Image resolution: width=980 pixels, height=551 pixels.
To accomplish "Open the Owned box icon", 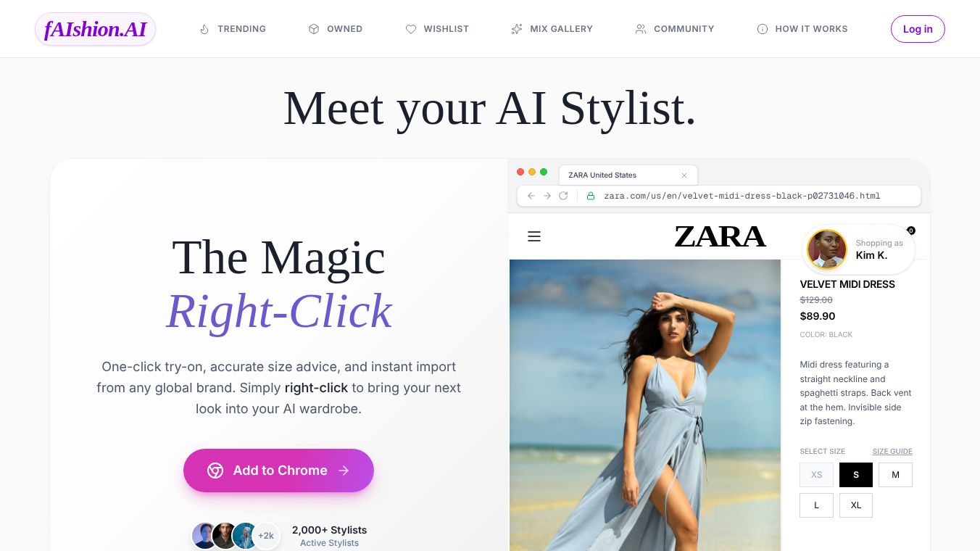I will coord(314,29).
